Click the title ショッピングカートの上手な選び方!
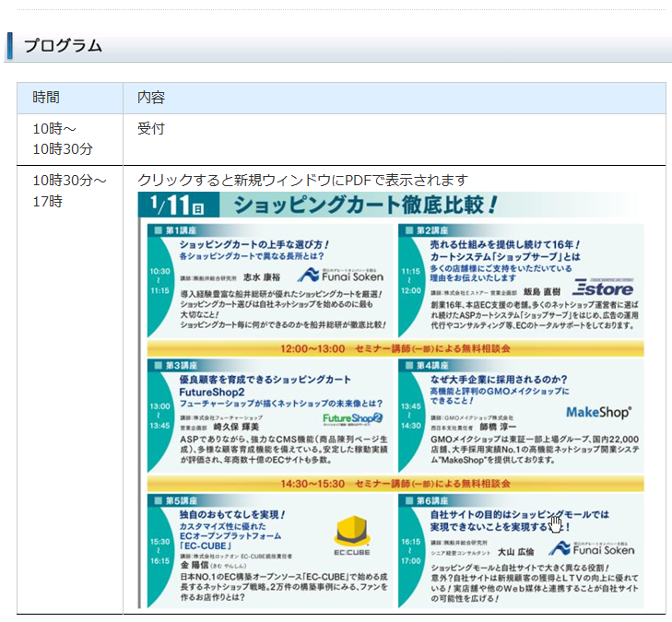Screen dimensions: 672x622 tap(254, 244)
